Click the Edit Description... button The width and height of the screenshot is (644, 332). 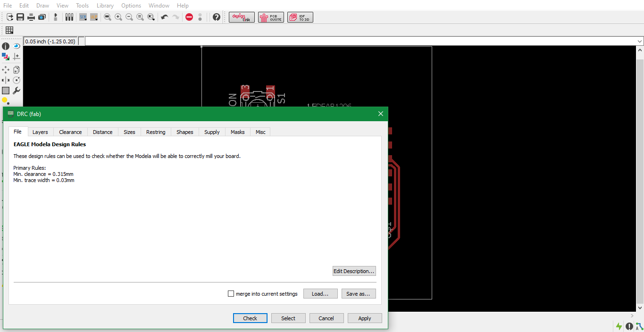pos(354,271)
